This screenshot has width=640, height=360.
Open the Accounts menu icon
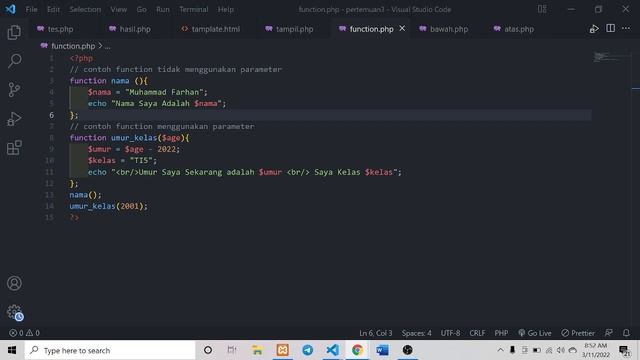click(x=14, y=283)
